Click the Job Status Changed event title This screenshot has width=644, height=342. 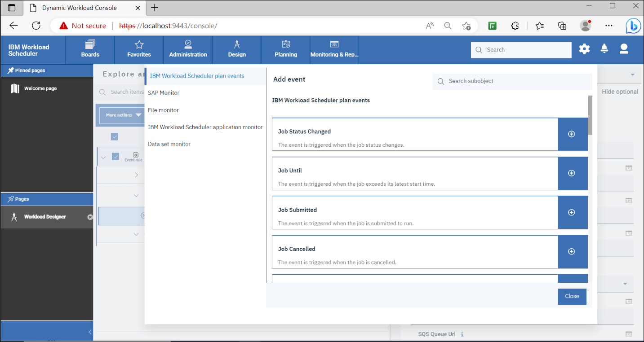[x=304, y=132]
